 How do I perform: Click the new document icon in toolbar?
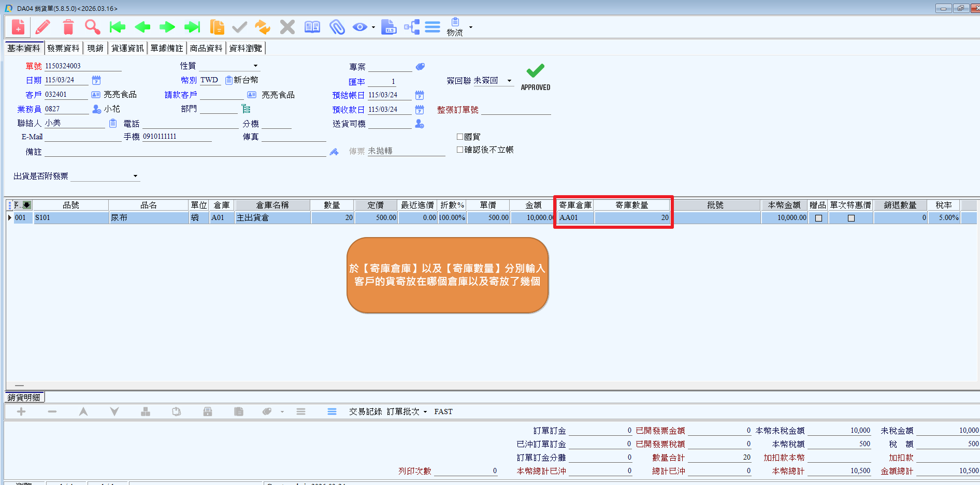point(18,27)
